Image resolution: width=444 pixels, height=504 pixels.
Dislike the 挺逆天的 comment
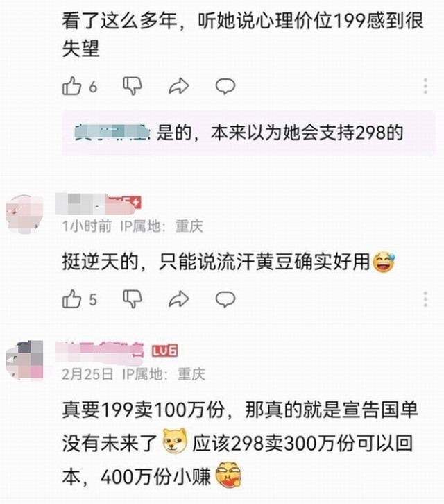133,299
